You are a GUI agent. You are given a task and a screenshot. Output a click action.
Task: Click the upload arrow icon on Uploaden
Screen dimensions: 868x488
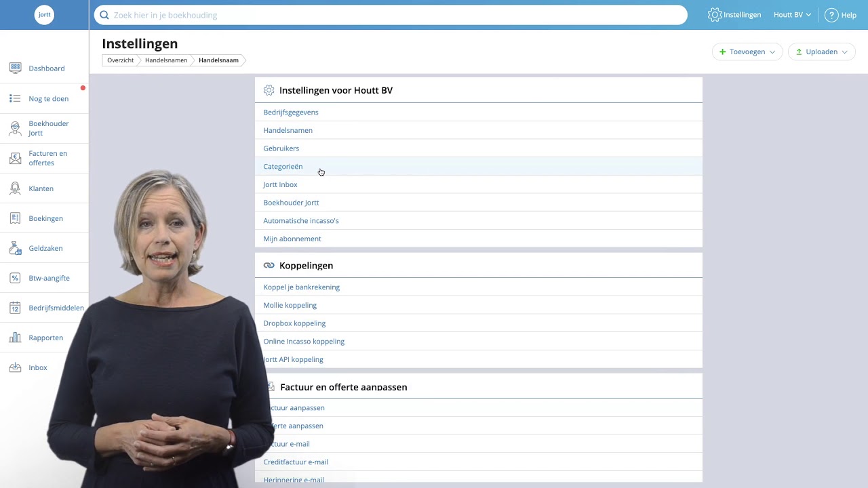[x=799, y=52]
